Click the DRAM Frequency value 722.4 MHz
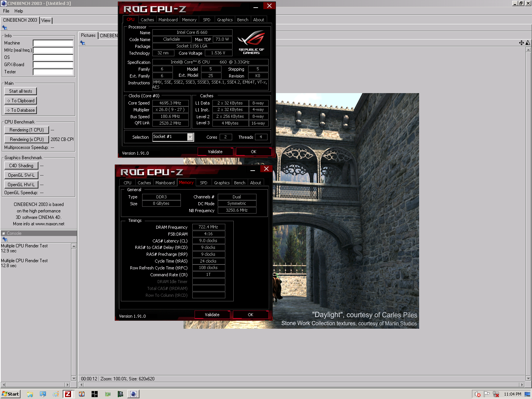The height and width of the screenshot is (399, 532). [x=208, y=227]
